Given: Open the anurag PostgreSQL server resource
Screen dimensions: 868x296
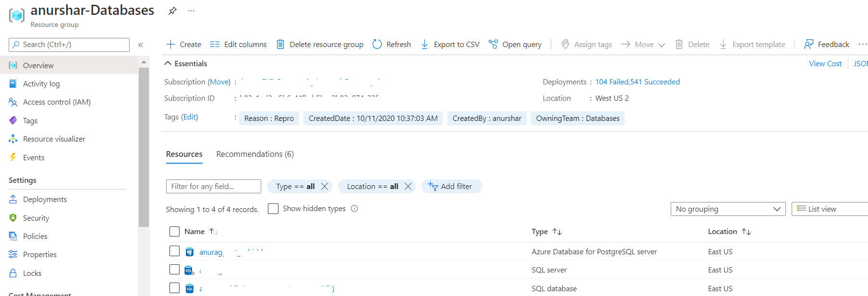Looking at the screenshot, I should pos(212,252).
